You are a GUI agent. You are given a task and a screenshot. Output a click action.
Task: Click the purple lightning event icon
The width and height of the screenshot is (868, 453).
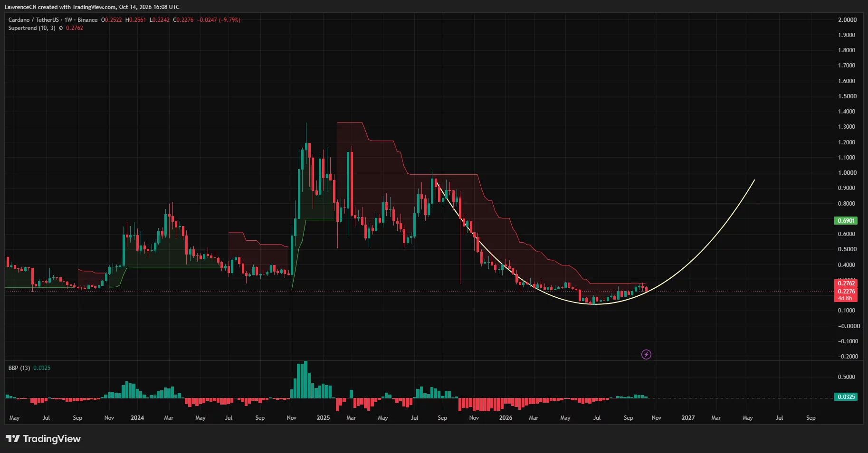point(646,354)
